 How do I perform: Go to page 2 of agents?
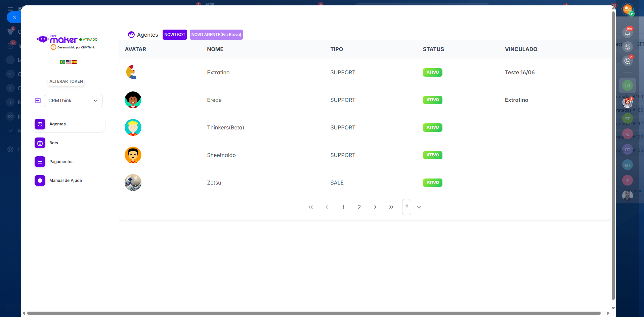(359, 207)
